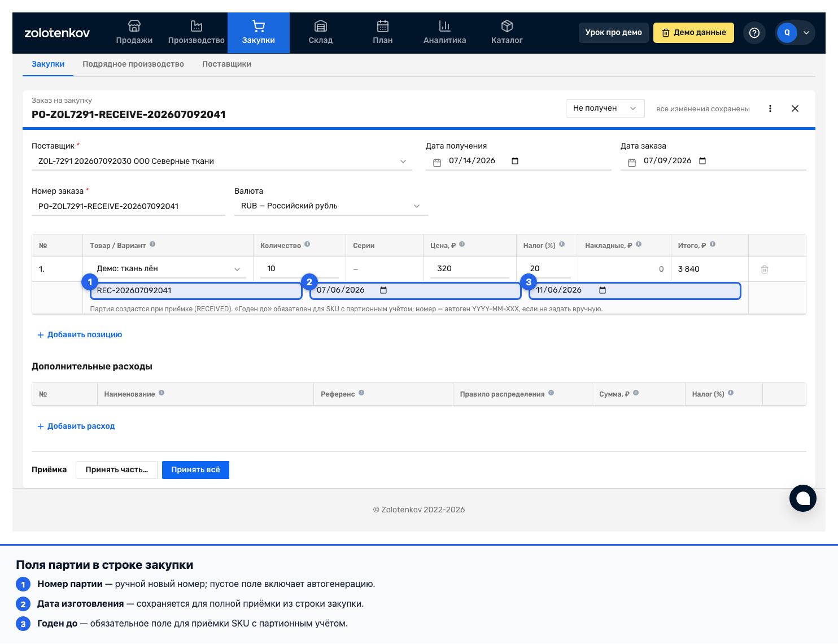Click the batch number field REC-202607092041
The image size is (838, 644).
[196, 291]
